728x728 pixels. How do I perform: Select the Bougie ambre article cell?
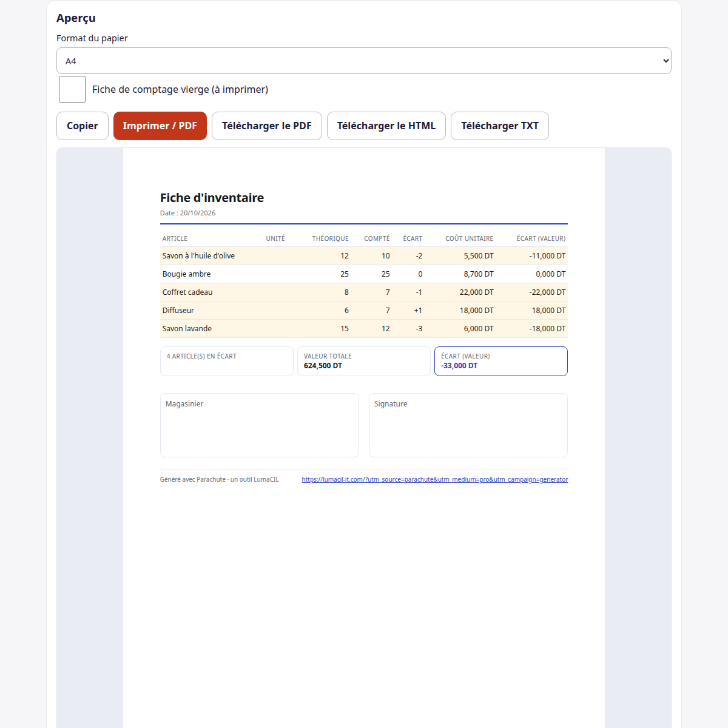point(186,274)
